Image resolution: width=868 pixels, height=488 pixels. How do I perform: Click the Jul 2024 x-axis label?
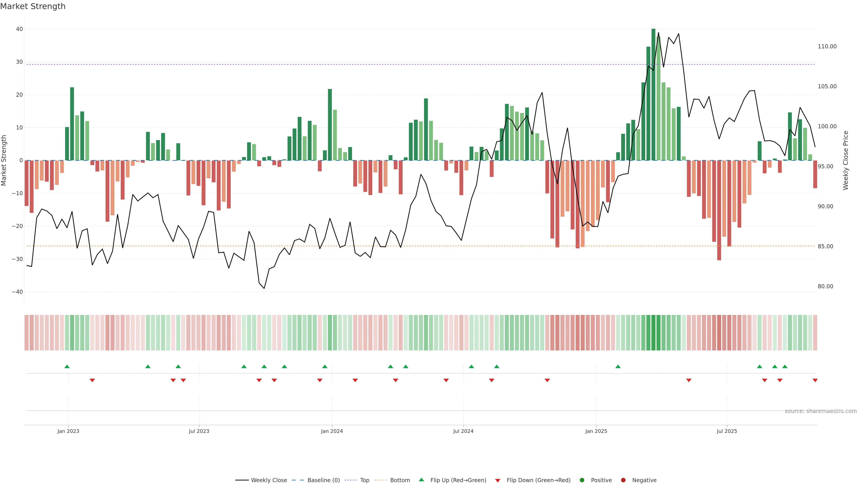point(463,431)
